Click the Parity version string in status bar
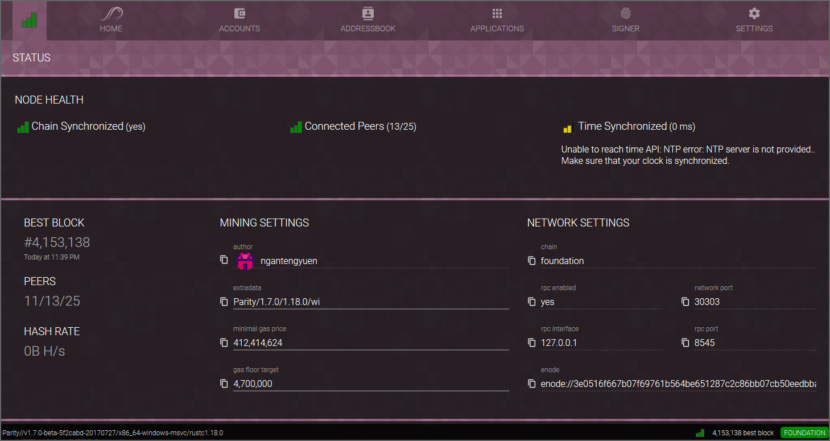 click(112, 433)
